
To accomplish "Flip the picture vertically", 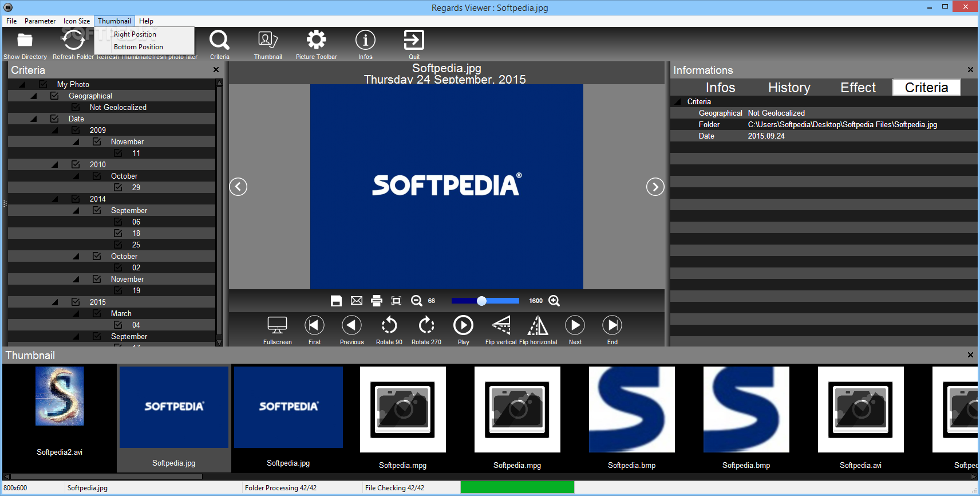I will coord(501,325).
